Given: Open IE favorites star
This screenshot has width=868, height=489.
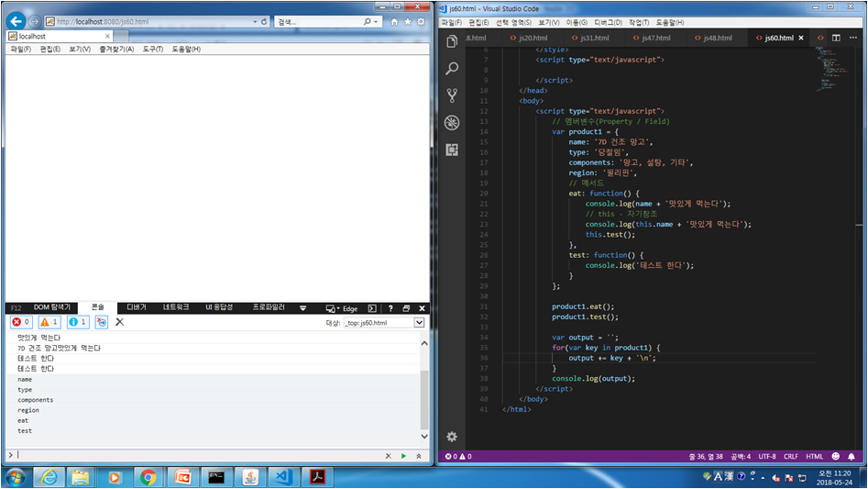Looking at the screenshot, I should [x=408, y=22].
